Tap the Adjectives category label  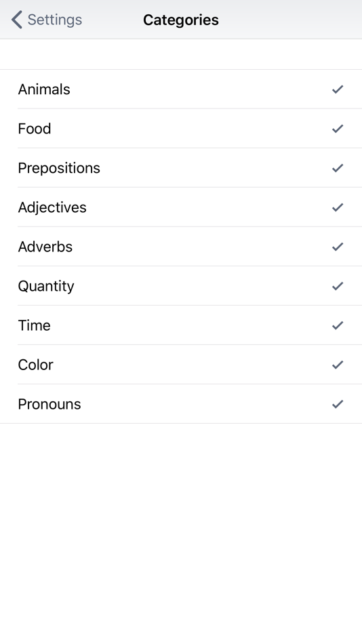point(52,208)
